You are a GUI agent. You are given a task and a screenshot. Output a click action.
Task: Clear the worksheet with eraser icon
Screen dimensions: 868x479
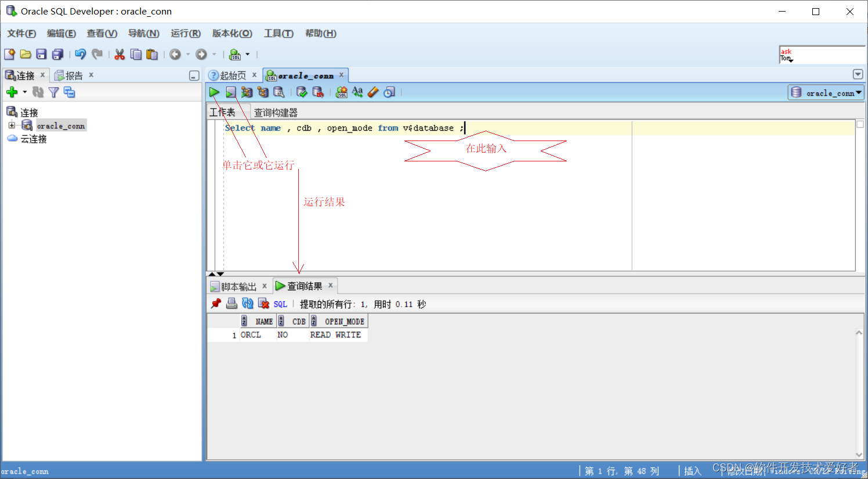tap(373, 92)
